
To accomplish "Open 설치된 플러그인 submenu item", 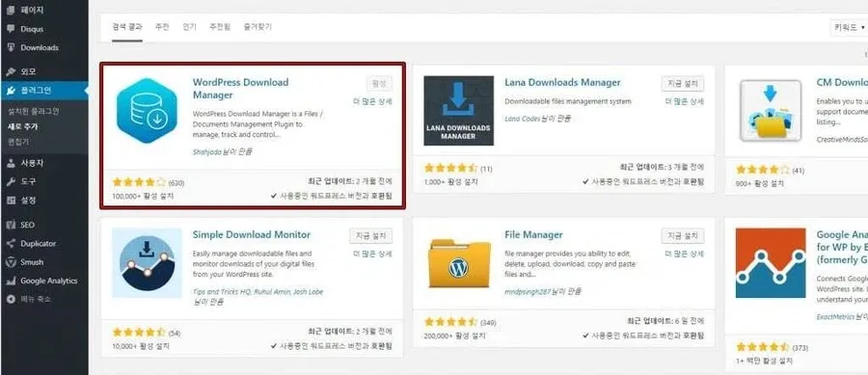I will (x=33, y=111).
